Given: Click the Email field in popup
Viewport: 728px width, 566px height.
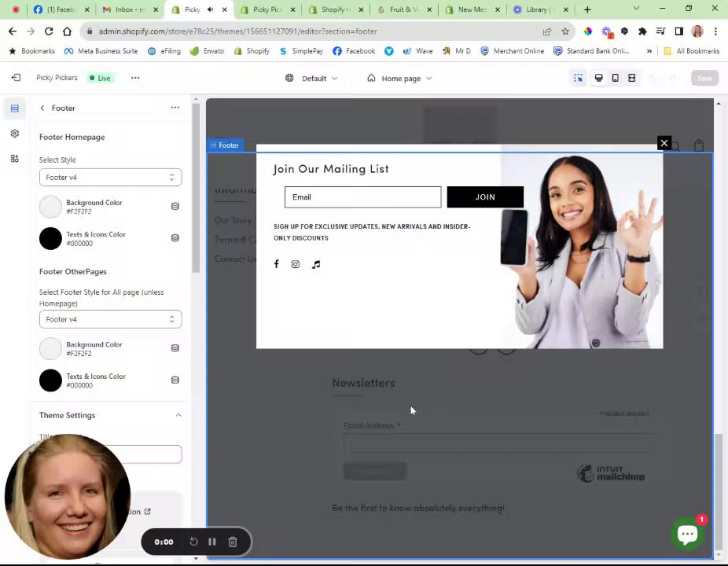Looking at the screenshot, I should coord(362,197).
